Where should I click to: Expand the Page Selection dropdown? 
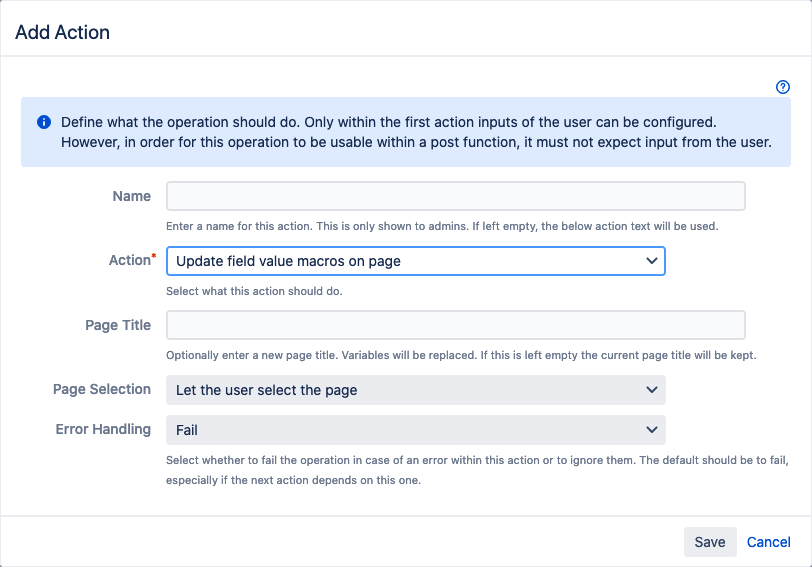(415, 390)
